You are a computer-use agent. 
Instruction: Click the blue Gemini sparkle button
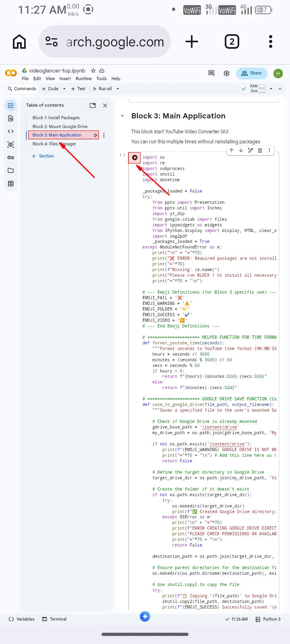145,616
